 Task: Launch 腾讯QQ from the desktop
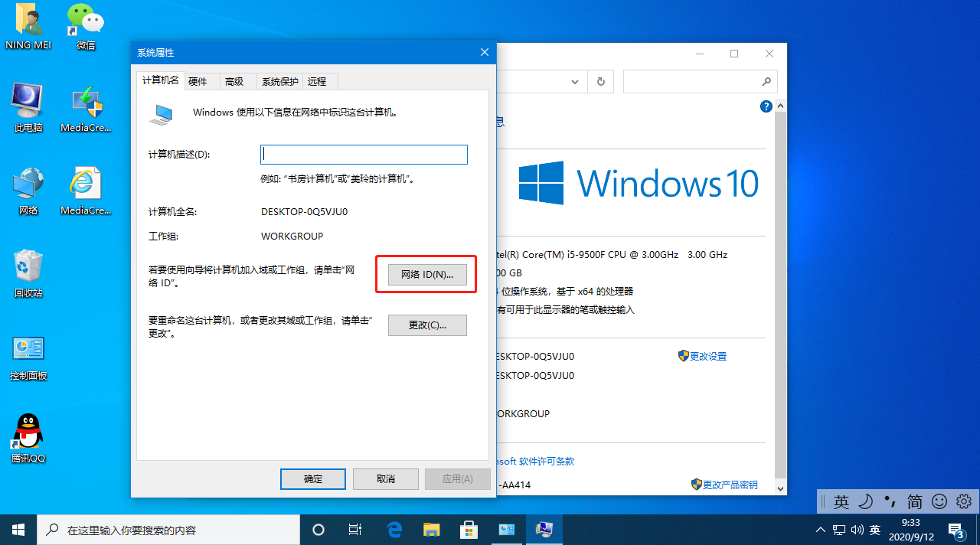pyautogui.click(x=28, y=432)
